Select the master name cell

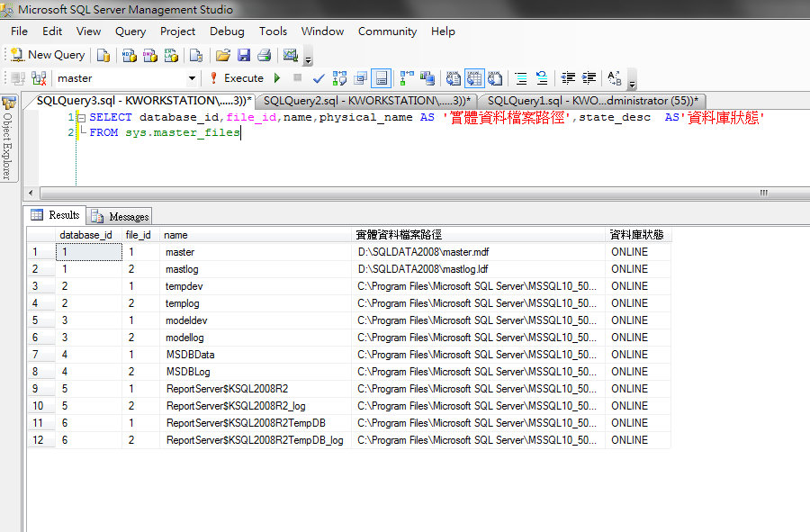click(x=256, y=252)
